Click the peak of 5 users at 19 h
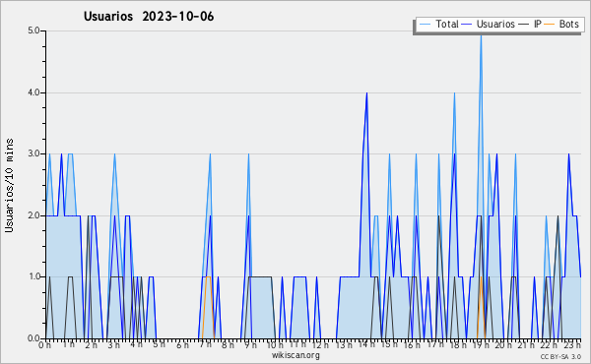 coord(481,35)
